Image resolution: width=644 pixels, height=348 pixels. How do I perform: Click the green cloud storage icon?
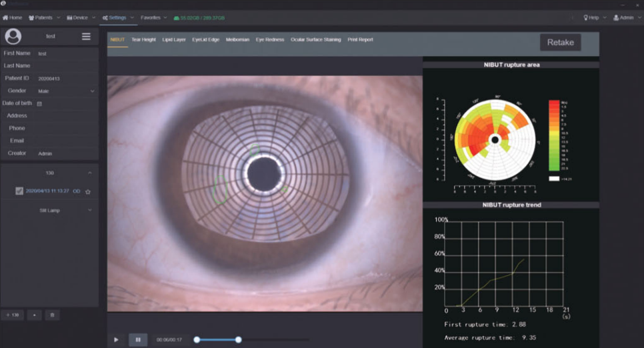point(176,17)
